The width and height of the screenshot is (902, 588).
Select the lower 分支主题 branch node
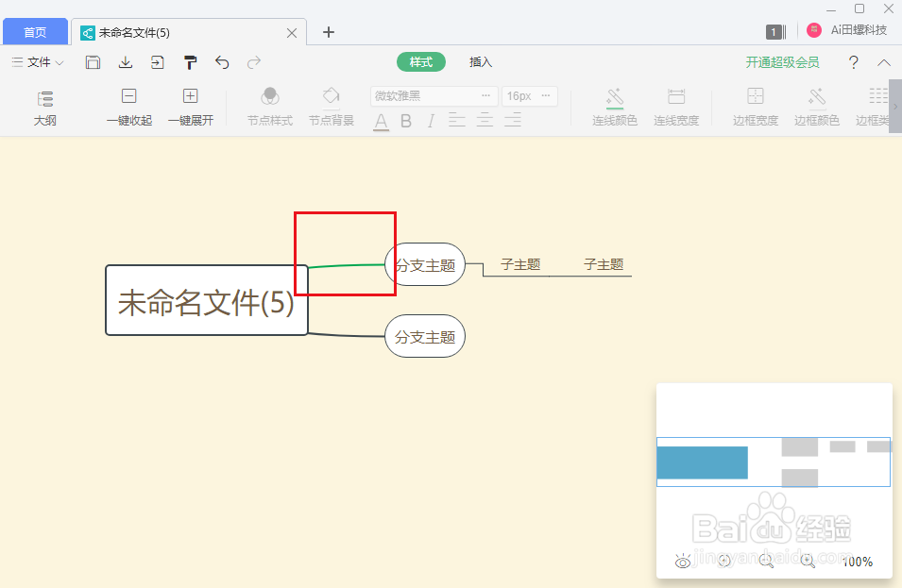(424, 336)
